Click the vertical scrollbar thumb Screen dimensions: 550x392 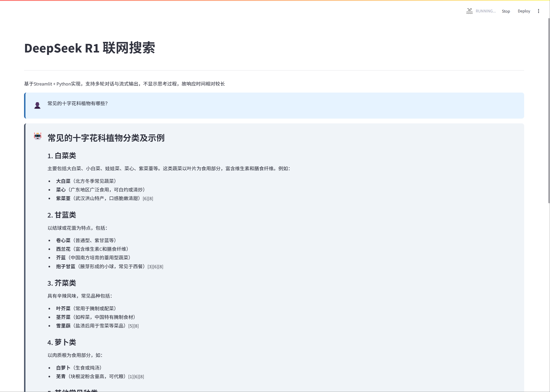tap(549, 111)
